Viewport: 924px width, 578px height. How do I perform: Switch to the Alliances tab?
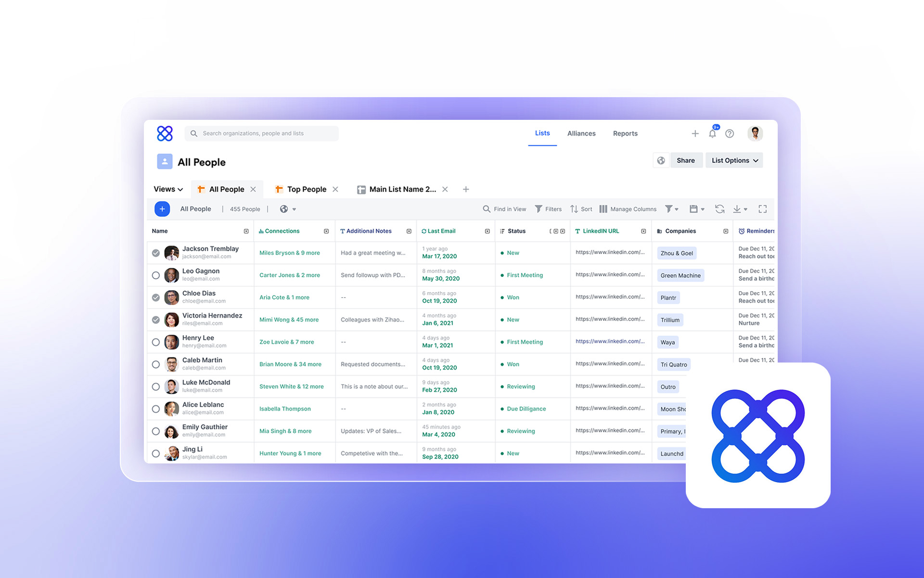(x=581, y=134)
